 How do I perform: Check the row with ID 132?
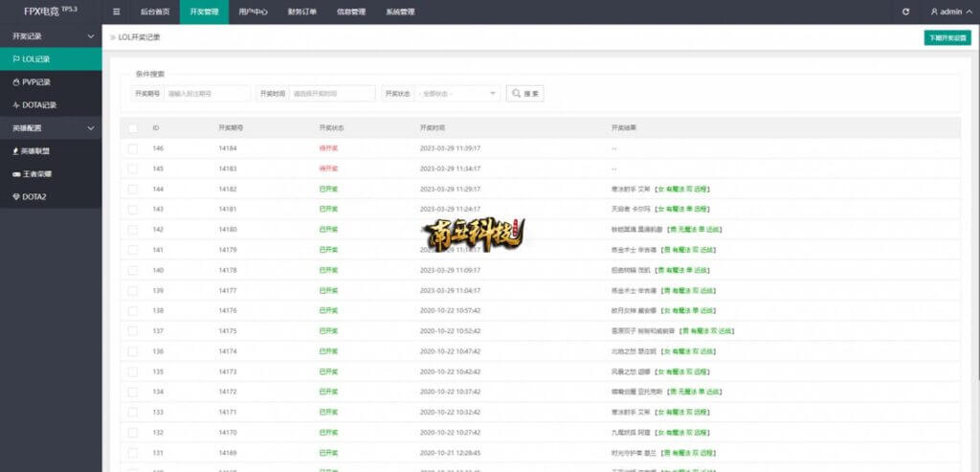(x=132, y=433)
